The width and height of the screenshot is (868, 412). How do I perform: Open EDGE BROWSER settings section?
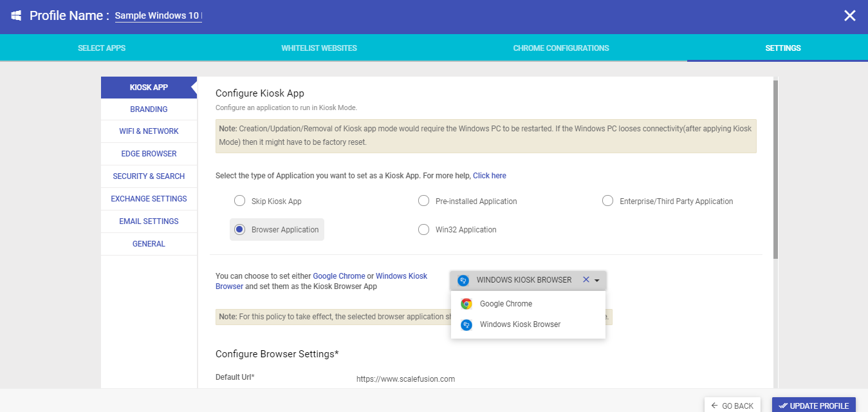coord(149,154)
